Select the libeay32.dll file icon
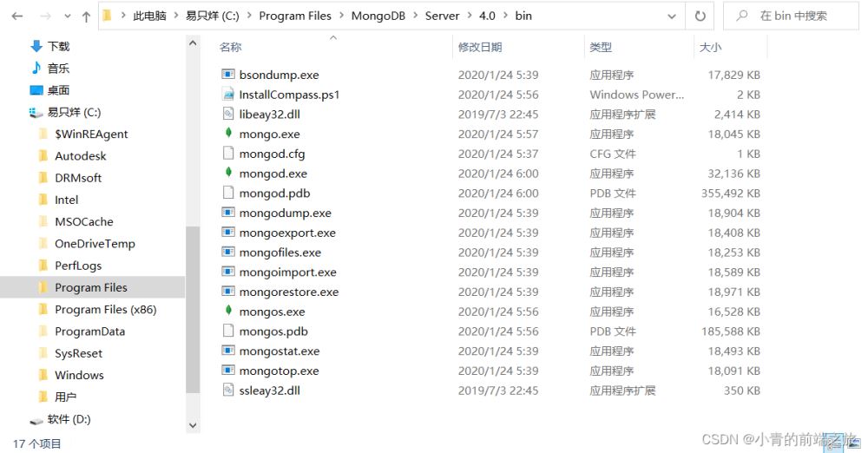The image size is (868, 453). coord(228,115)
